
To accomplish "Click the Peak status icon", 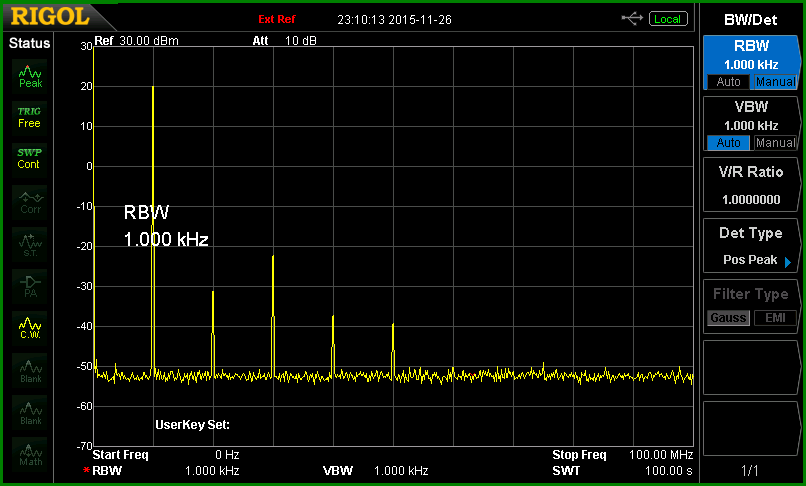I will point(30,76).
